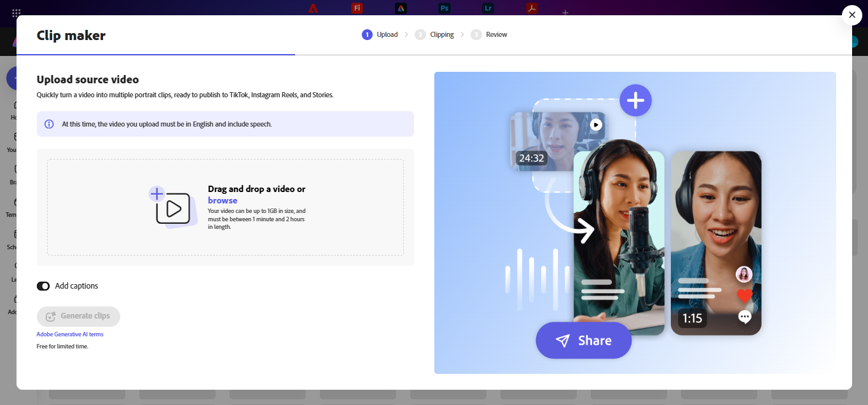Expand the chevron after the Upload step

[407, 34]
